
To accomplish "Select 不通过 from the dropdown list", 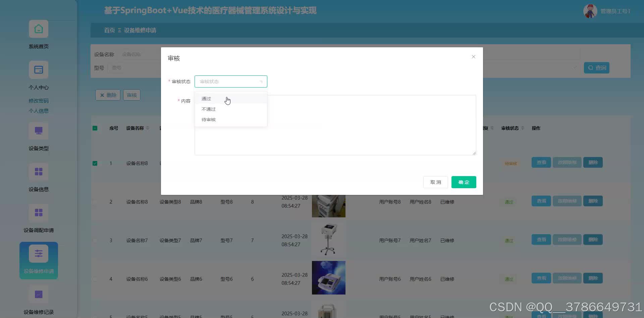I will click(208, 109).
